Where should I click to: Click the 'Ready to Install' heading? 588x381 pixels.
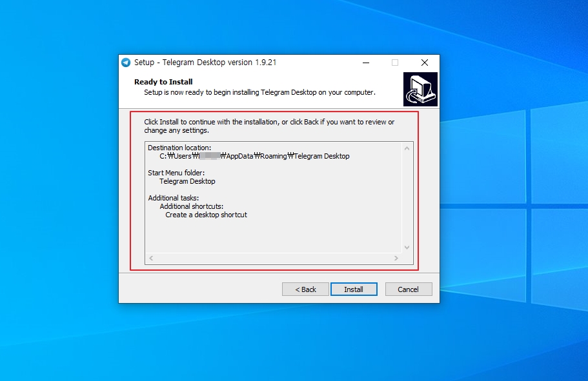(163, 82)
